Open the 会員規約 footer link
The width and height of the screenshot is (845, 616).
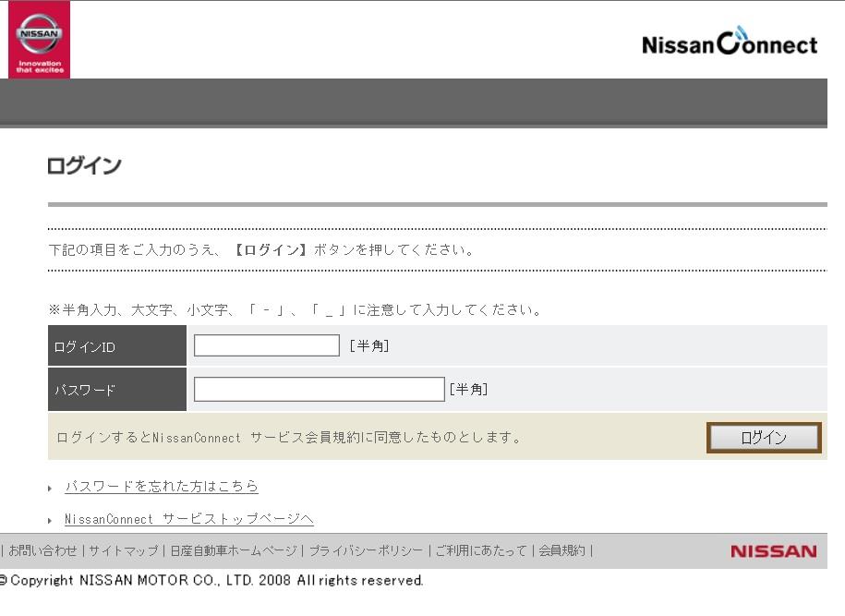pyautogui.click(x=561, y=550)
